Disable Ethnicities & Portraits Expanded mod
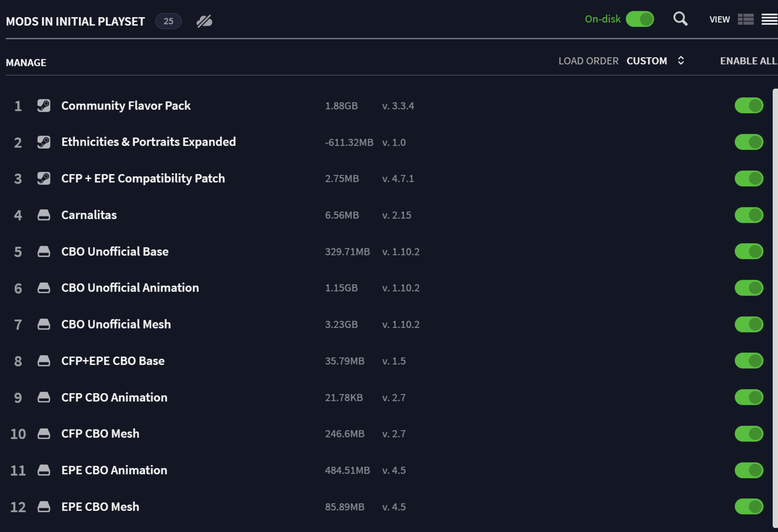Screen dimensions: 778x532 pos(749,142)
